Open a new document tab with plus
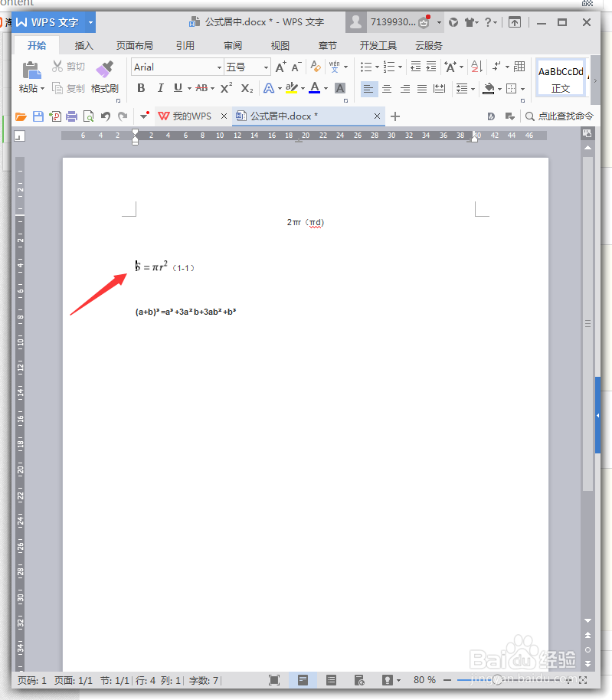 (x=395, y=116)
